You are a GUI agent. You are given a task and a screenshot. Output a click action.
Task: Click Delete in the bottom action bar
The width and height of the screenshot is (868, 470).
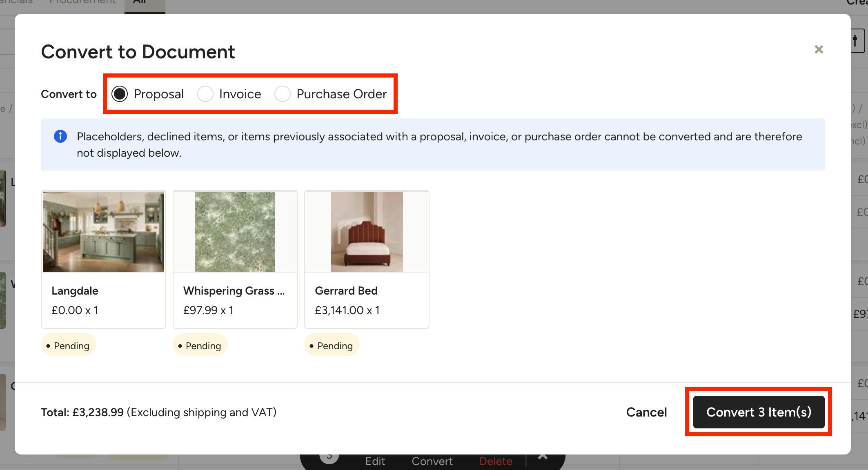click(496, 461)
